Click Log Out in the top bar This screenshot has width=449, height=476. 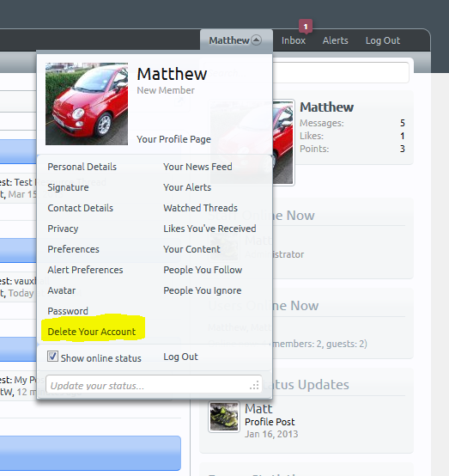point(383,40)
